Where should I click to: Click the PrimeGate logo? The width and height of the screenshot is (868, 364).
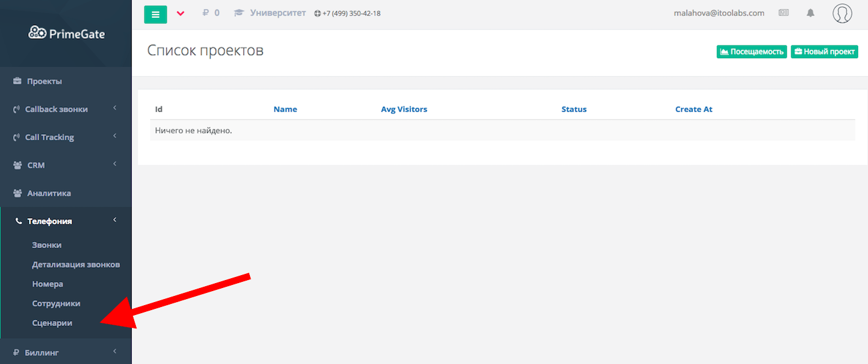(66, 33)
